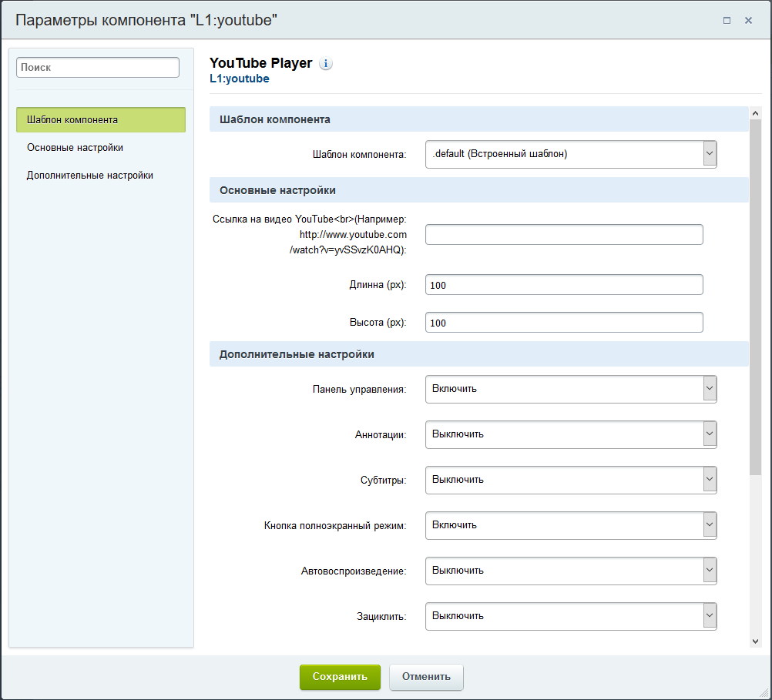Open the Зациклить dropdown
This screenshot has width=772, height=700.
tap(571, 616)
